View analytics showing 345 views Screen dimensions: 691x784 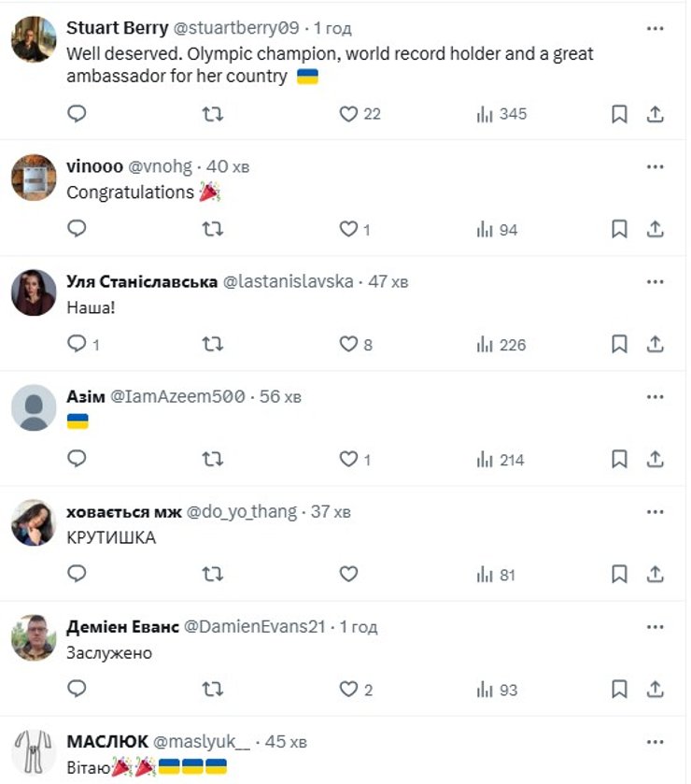501,114
